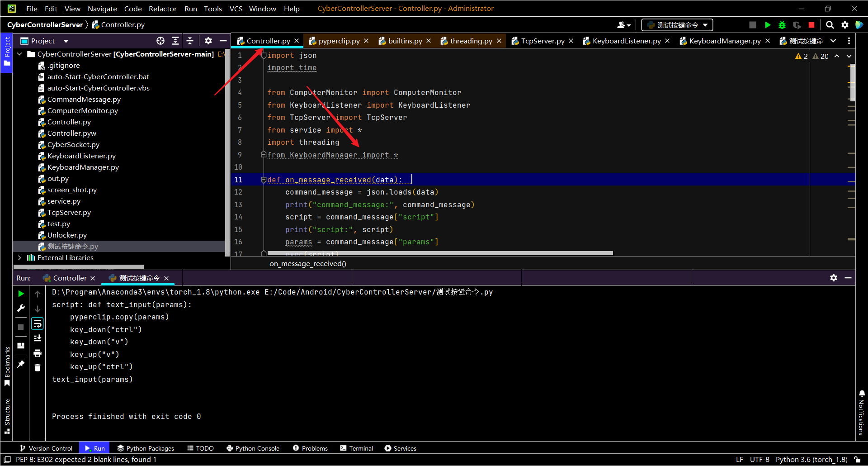The image size is (868, 466).
Task: Open the Tools menu
Action: click(212, 9)
